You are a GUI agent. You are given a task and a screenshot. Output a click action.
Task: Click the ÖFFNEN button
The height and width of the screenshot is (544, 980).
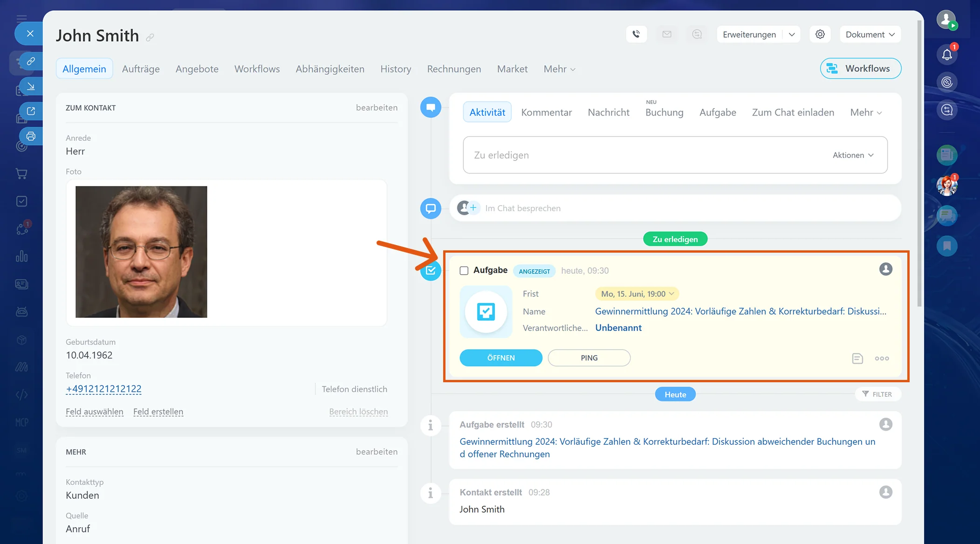501,358
